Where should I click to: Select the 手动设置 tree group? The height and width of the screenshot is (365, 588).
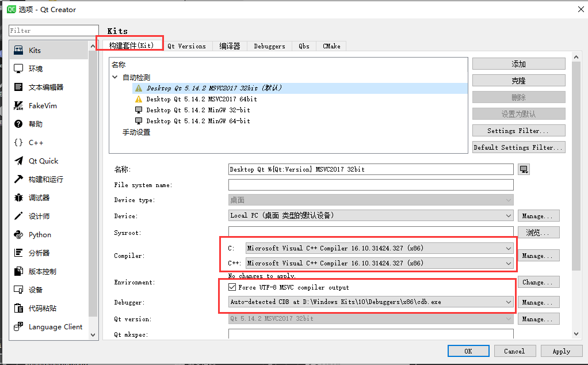(x=136, y=132)
